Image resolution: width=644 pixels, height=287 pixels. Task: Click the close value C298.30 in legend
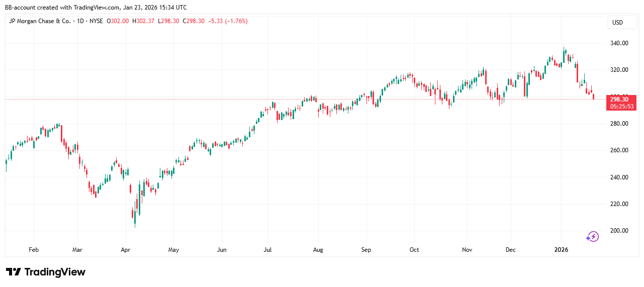click(x=194, y=21)
